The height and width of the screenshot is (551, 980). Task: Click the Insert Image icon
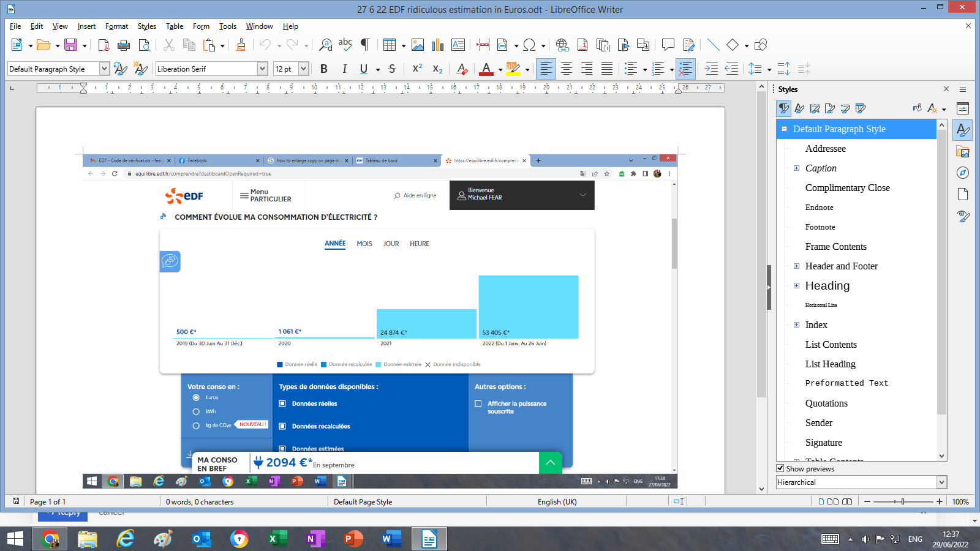(418, 45)
